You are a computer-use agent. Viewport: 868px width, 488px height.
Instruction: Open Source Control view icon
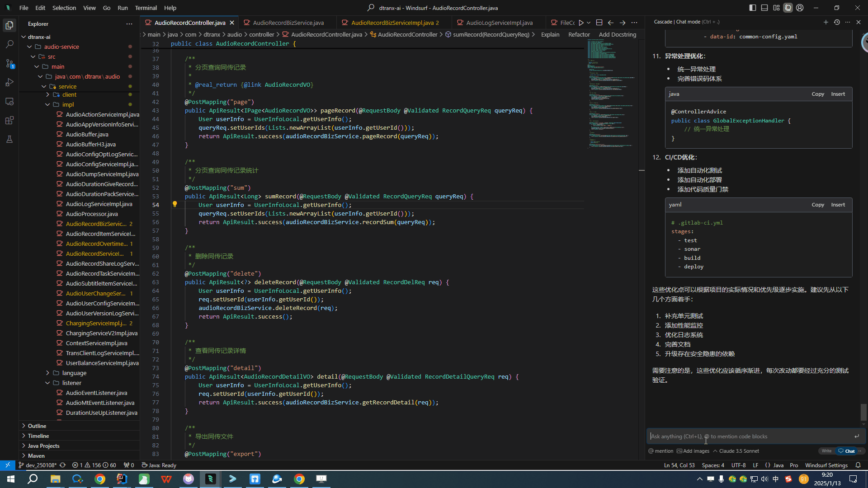pyautogui.click(x=9, y=63)
